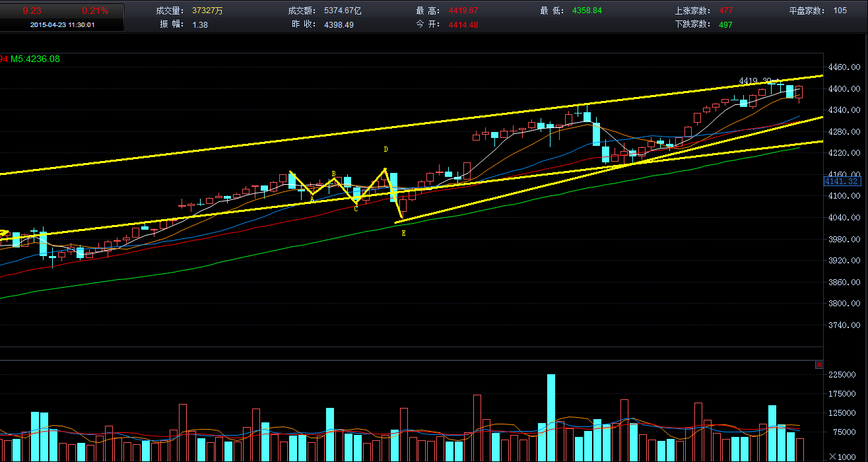Click the 最高 high value 4419.67

(x=463, y=11)
